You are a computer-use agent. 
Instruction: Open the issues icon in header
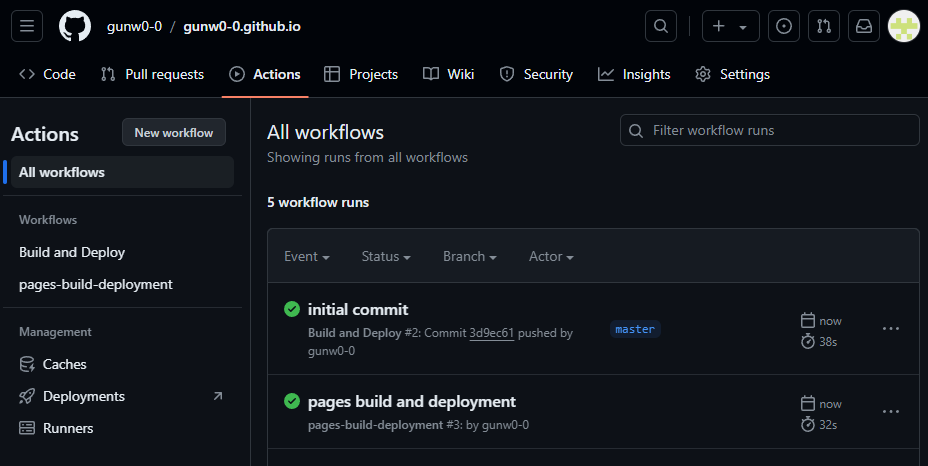point(784,26)
